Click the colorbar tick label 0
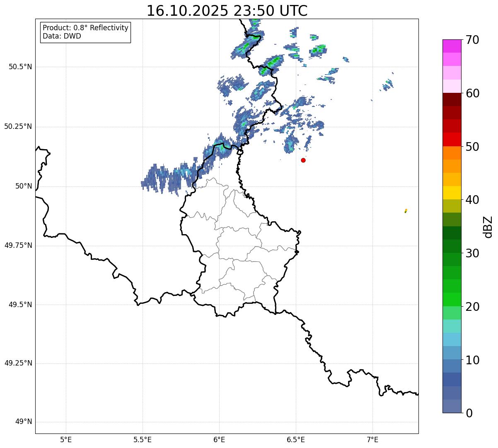The height and width of the screenshot is (448, 498). tap(469, 413)
